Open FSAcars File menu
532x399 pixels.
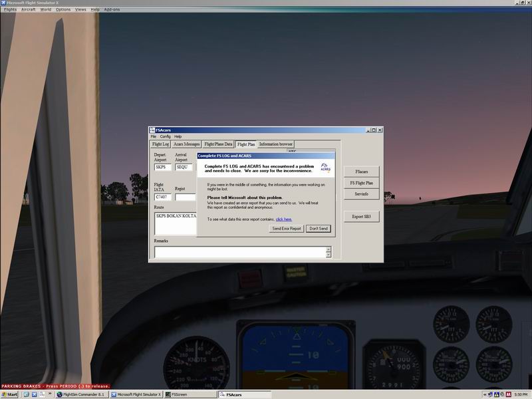(154, 136)
